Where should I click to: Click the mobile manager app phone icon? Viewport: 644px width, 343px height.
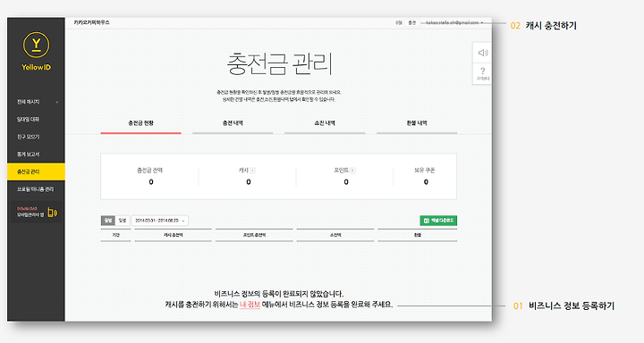pos(53,212)
